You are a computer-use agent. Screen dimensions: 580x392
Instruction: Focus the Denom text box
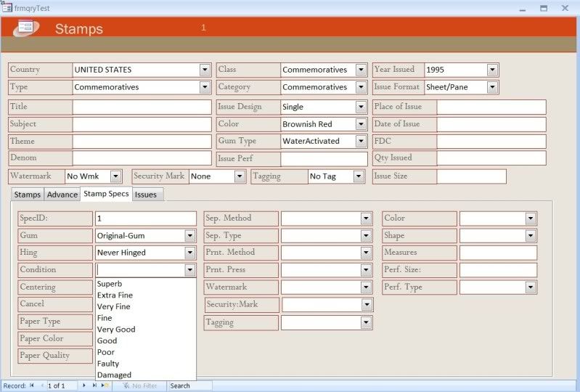tap(142, 158)
